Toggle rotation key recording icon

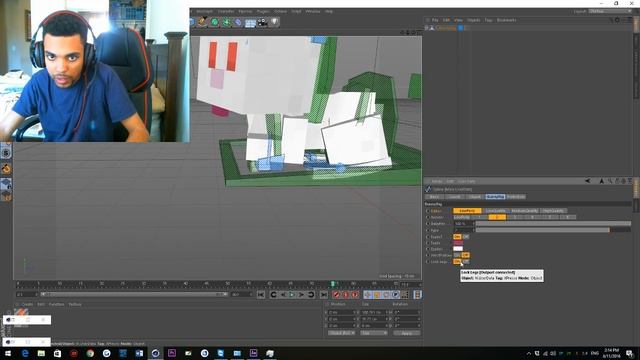[x=387, y=295]
